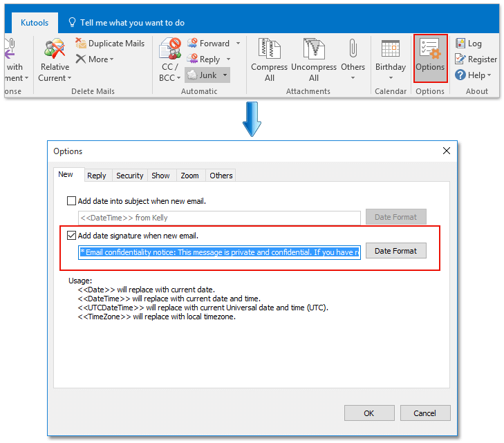Switch to the Security tab

pos(129,176)
